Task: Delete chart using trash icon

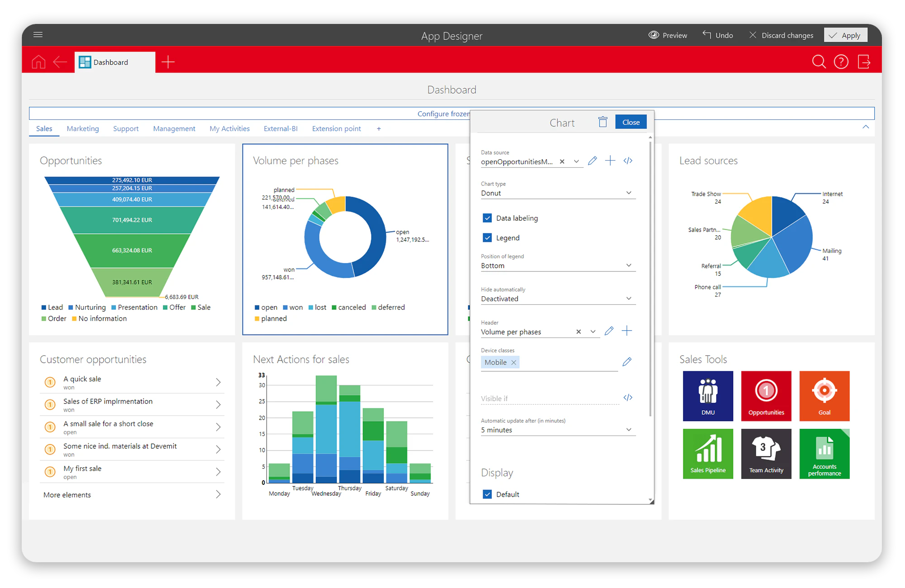Action: 603,122
